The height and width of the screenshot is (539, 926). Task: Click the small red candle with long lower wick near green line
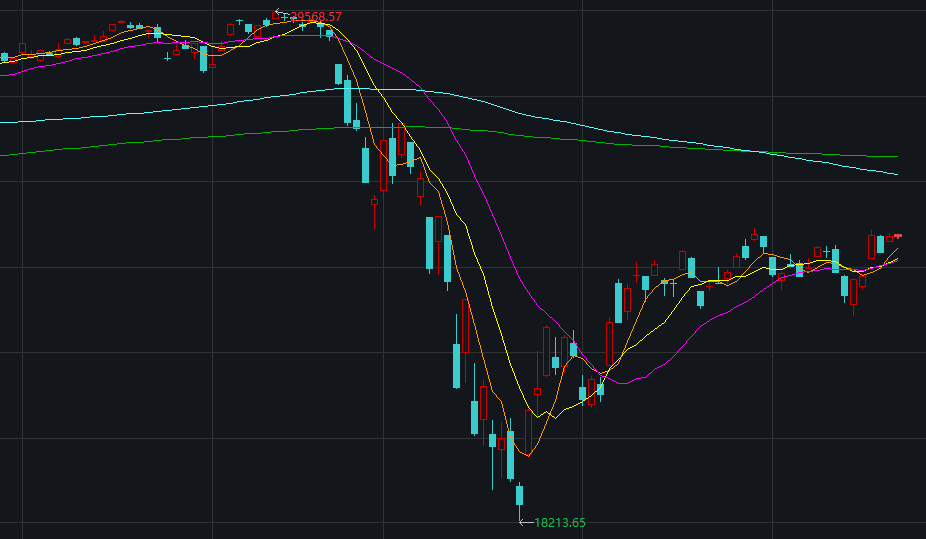(x=374, y=202)
